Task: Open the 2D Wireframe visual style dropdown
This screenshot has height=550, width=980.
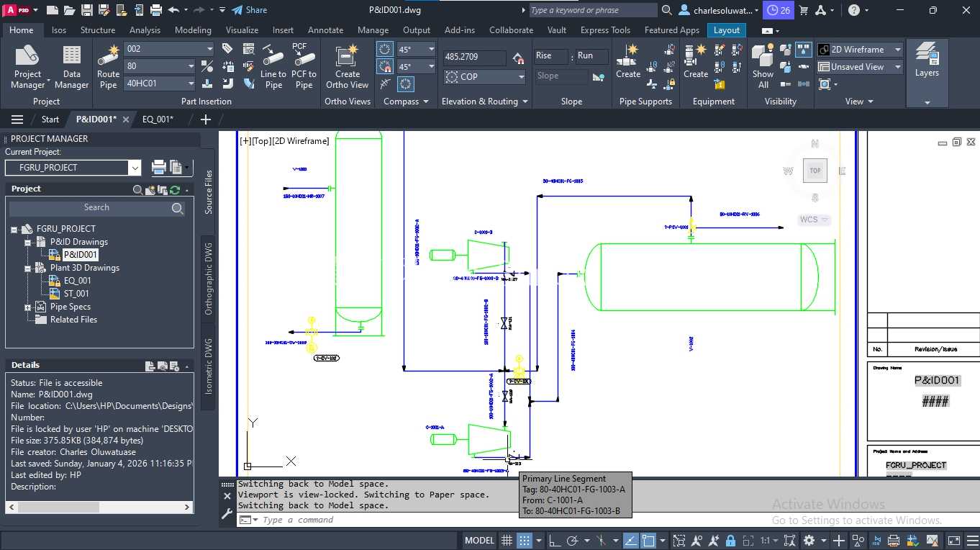Action: (x=860, y=50)
